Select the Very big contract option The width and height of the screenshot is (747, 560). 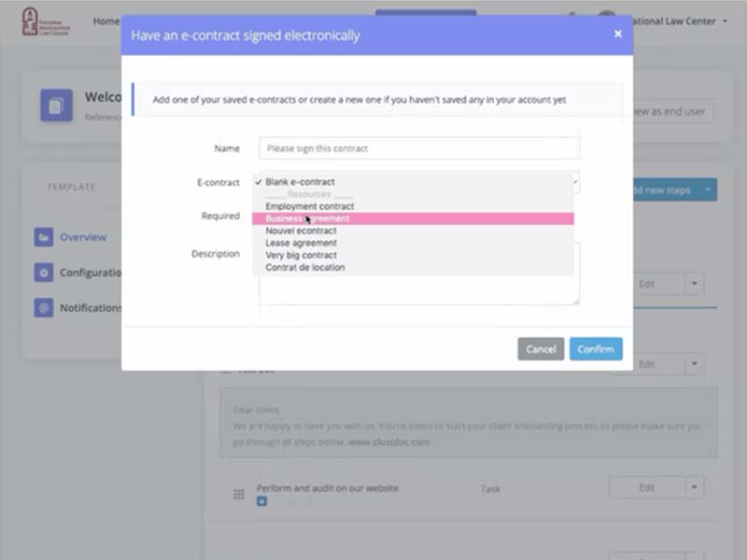(x=301, y=255)
